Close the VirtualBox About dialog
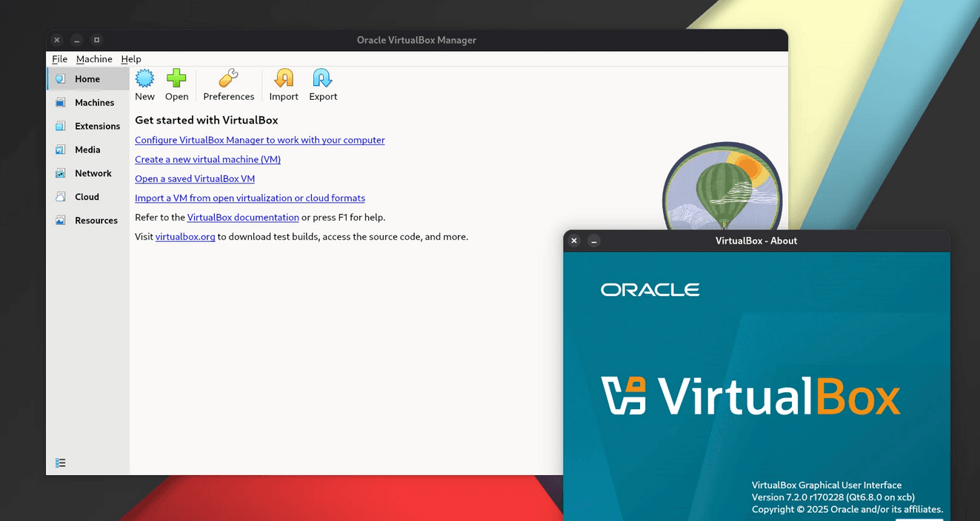Image resolution: width=980 pixels, height=521 pixels. coord(574,241)
